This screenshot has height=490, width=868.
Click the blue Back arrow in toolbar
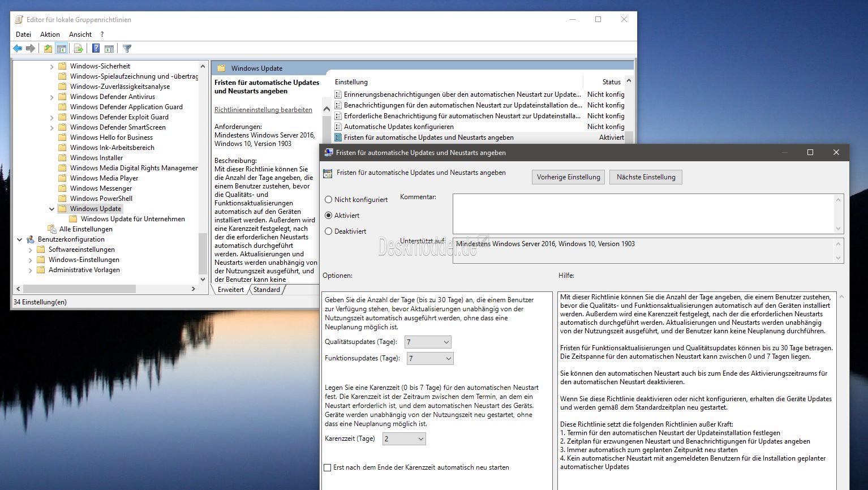[18, 49]
